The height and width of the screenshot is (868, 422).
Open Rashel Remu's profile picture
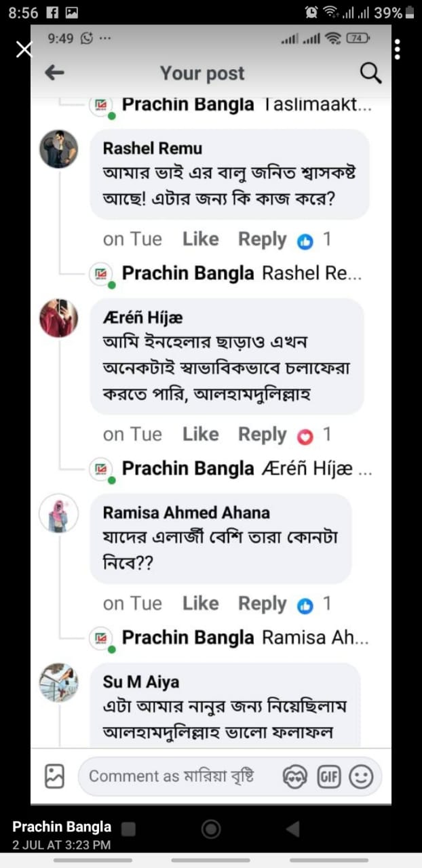coord(59,149)
